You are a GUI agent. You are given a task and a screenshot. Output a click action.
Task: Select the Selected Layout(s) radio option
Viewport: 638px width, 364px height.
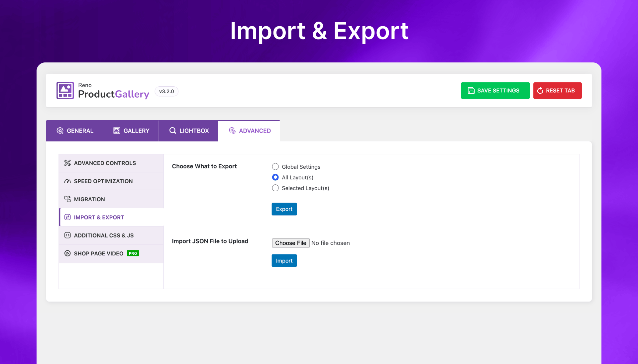point(275,188)
